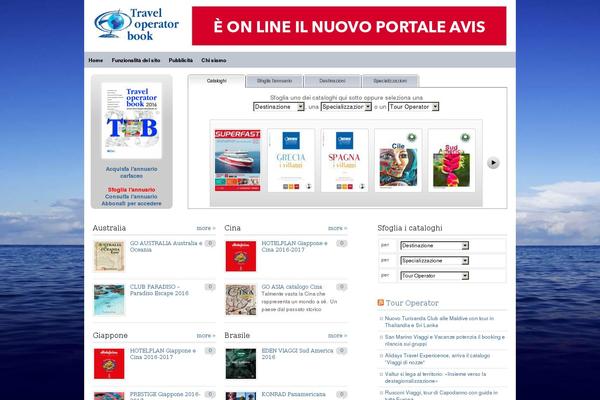
Task: Click more link next to Cina
Action: [338, 228]
